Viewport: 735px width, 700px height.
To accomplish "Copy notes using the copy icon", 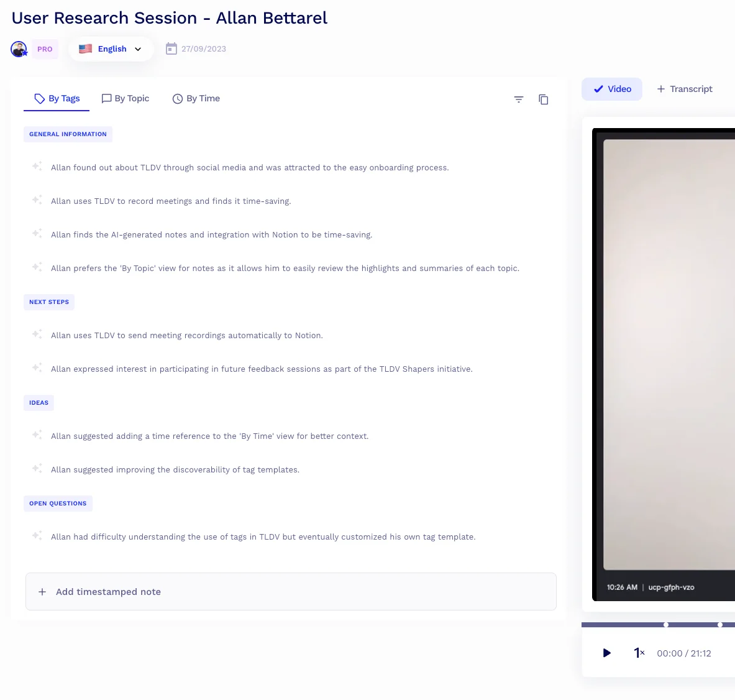I will click(x=543, y=99).
